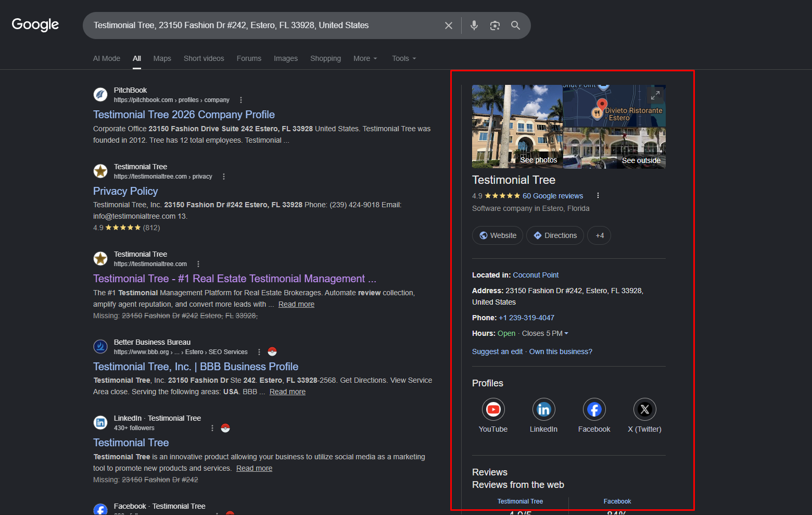Click inside the Google search input field

click(x=265, y=26)
